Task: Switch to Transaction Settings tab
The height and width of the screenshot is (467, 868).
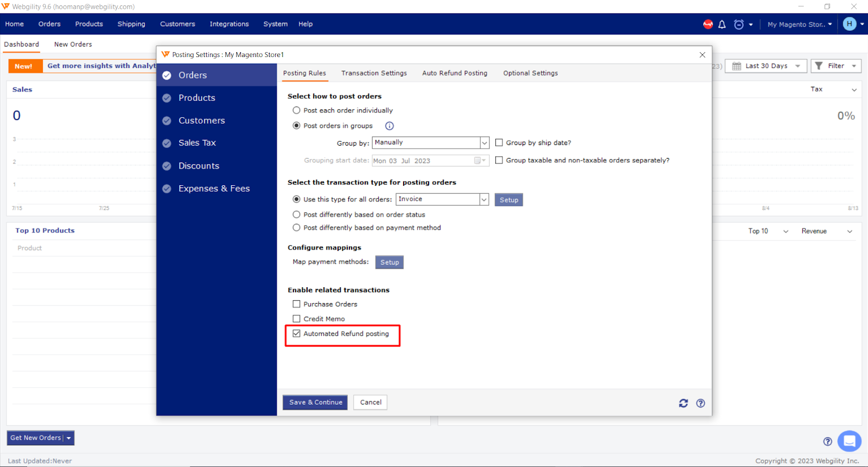Action: point(374,73)
